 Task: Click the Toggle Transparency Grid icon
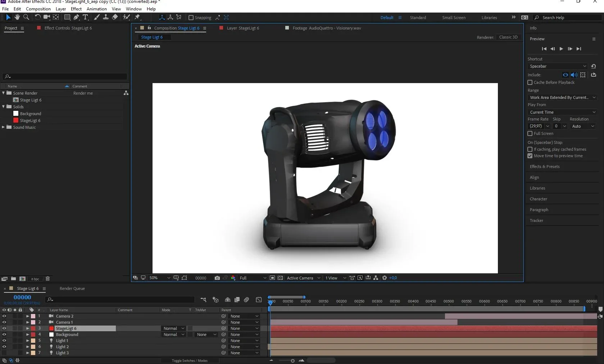(x=280, y=278)
